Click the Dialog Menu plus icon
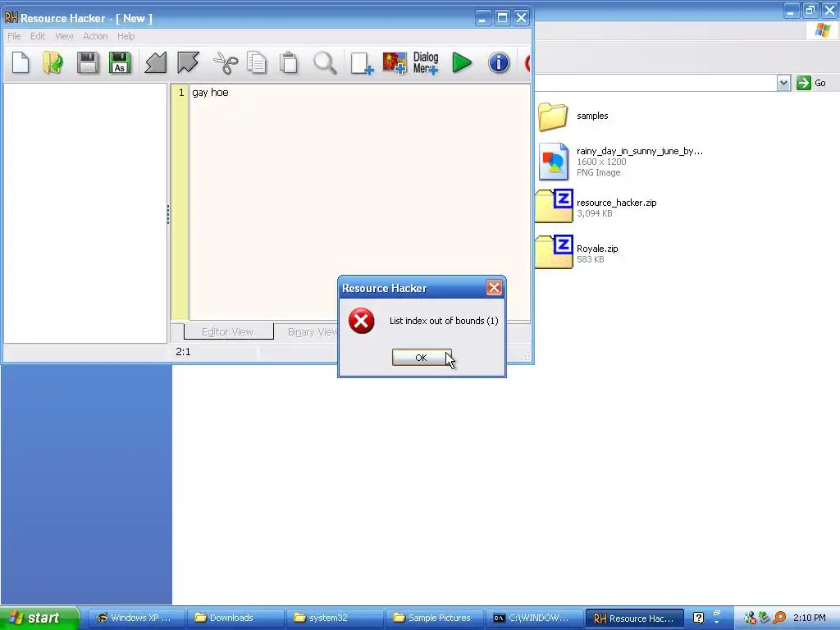Image resolution: width=840 pixels, height=630 pixels. (426, 62)
